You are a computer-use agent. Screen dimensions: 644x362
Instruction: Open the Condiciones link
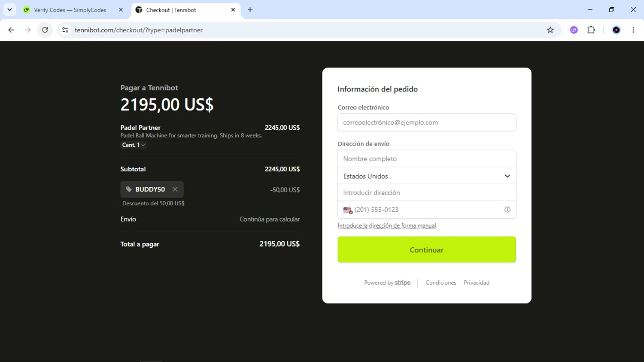[441, 283]
